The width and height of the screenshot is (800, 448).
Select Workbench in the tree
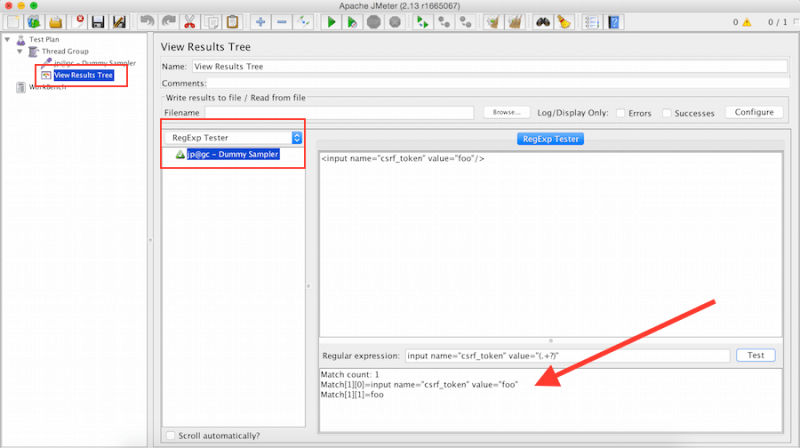pos(47,87)
